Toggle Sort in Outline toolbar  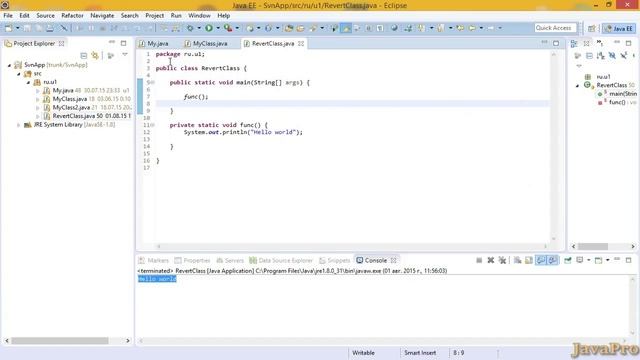point(600,56)
